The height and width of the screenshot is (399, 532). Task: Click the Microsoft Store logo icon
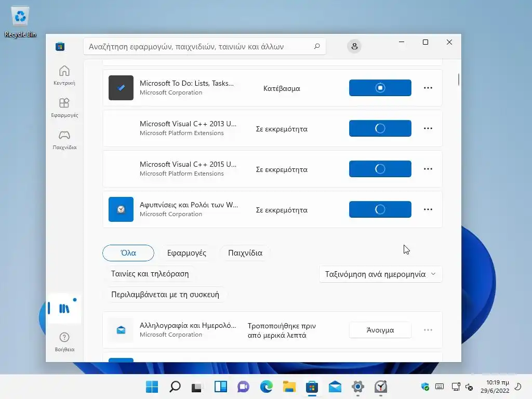(x=60, y=46)
